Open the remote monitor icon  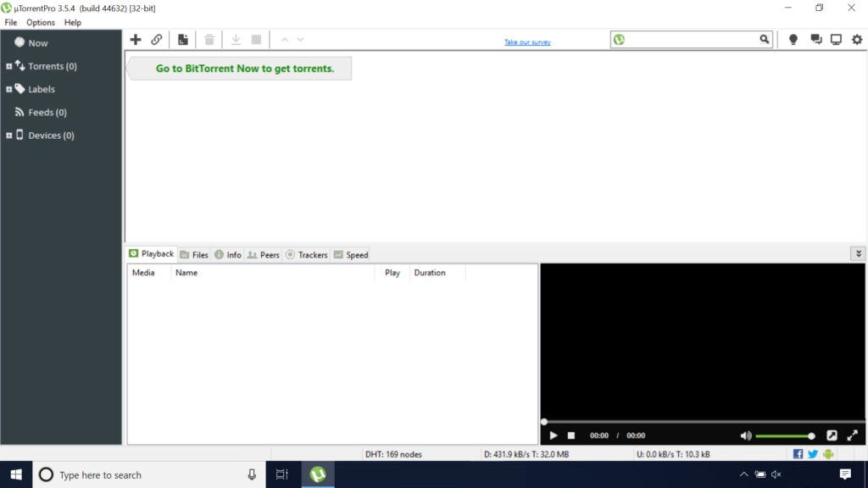(836, 39)
